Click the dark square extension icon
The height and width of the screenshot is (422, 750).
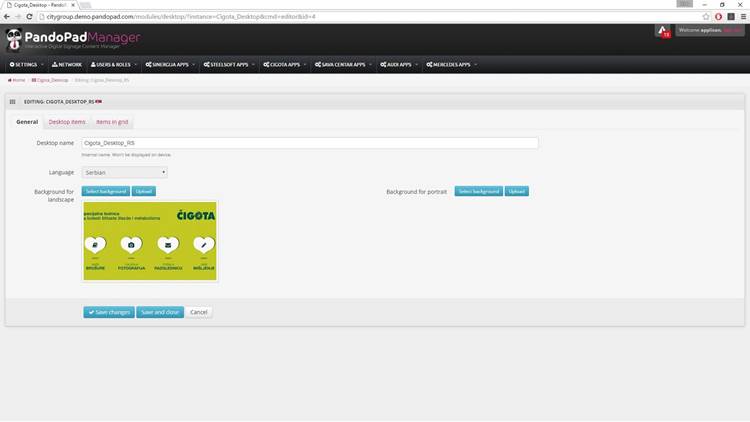click(x=731, y=16)
